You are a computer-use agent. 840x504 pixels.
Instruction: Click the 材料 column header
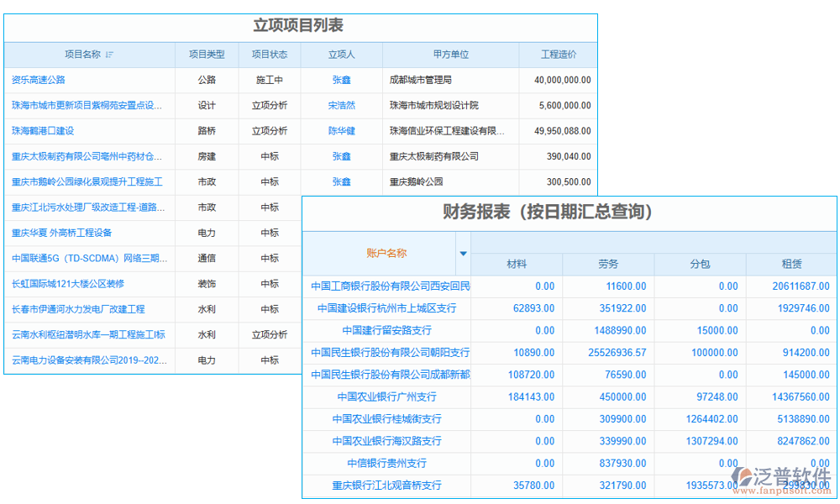pyautogui.click(x=517, y=264)
